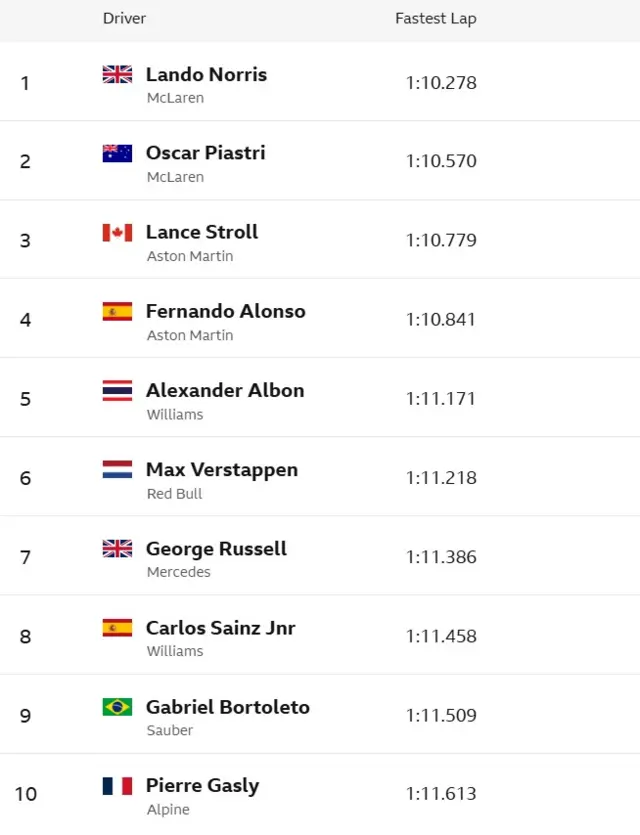The image size is (640, 835).
Task: Select the Driver column header
Action: point(124,19)
